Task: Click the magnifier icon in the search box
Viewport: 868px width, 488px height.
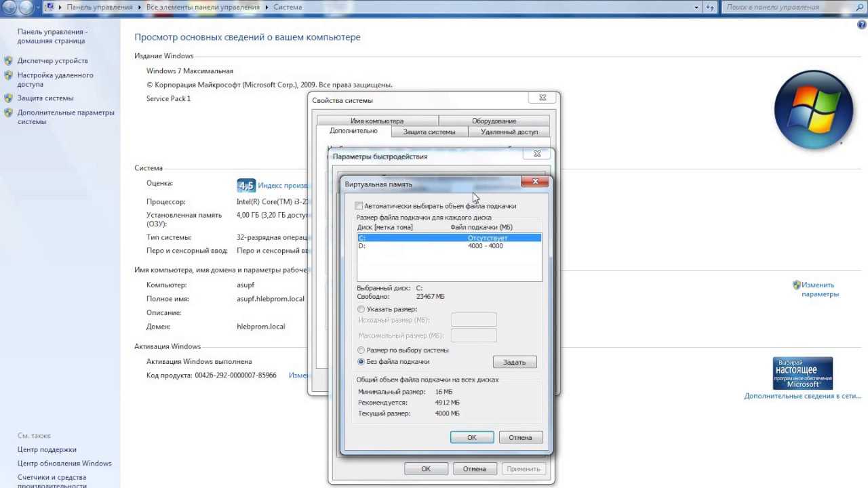Action: 859,7
